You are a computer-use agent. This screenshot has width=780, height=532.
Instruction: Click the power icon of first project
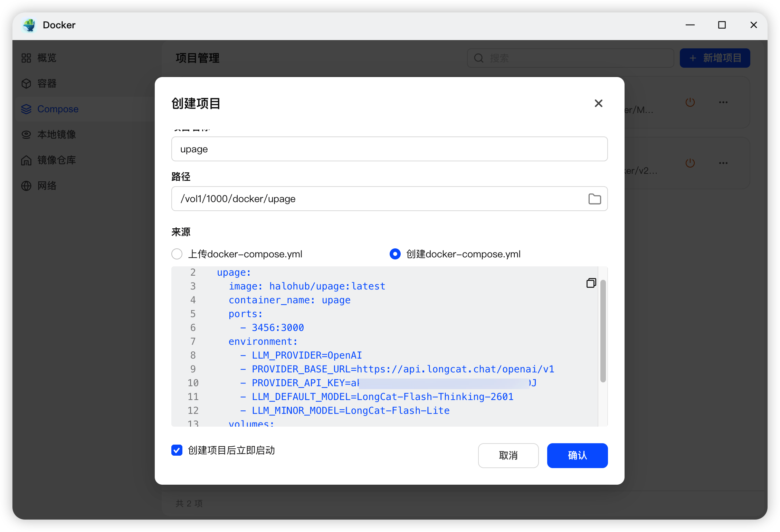coord(690,102)
